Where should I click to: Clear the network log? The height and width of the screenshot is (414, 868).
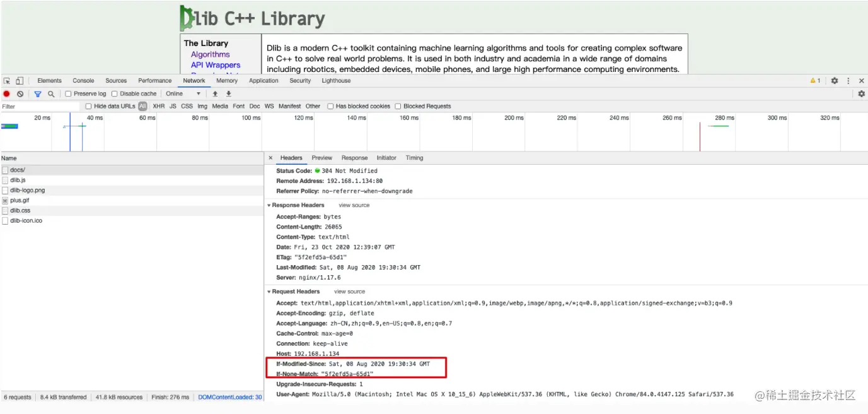[x=20, y=93]
